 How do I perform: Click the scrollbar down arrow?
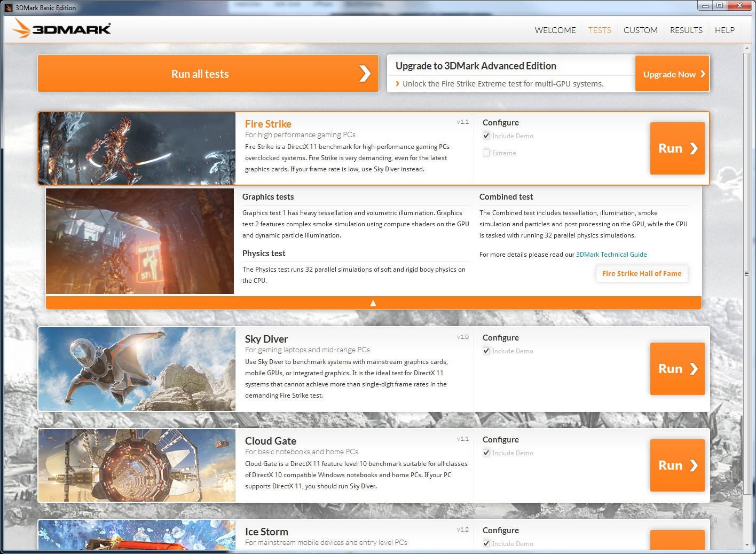(747, 545)
